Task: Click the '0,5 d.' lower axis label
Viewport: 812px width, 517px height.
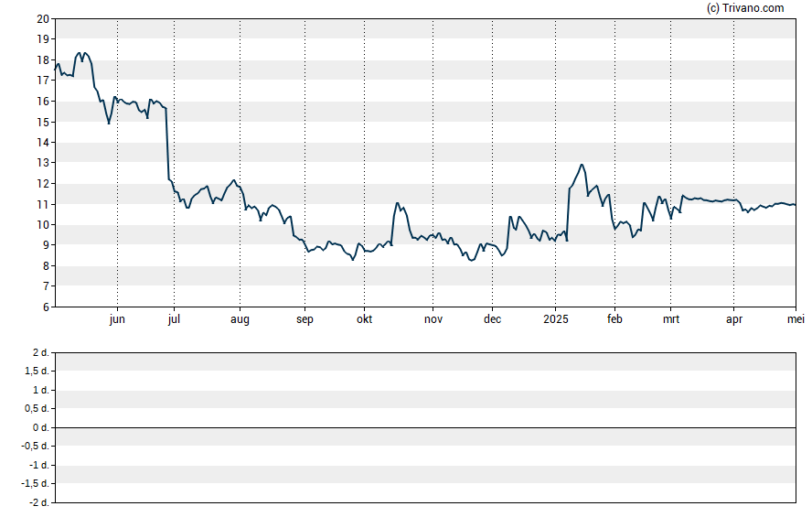Action: [x=37, y=408]
